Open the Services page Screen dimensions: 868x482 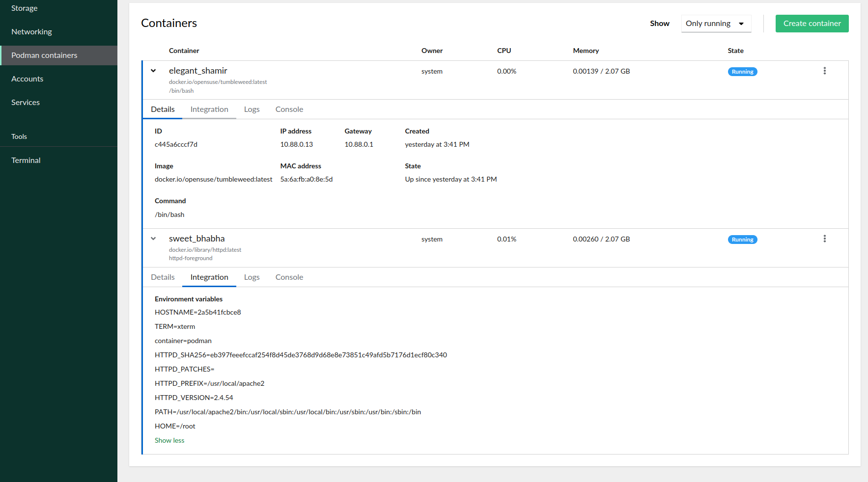click(25, 102)
